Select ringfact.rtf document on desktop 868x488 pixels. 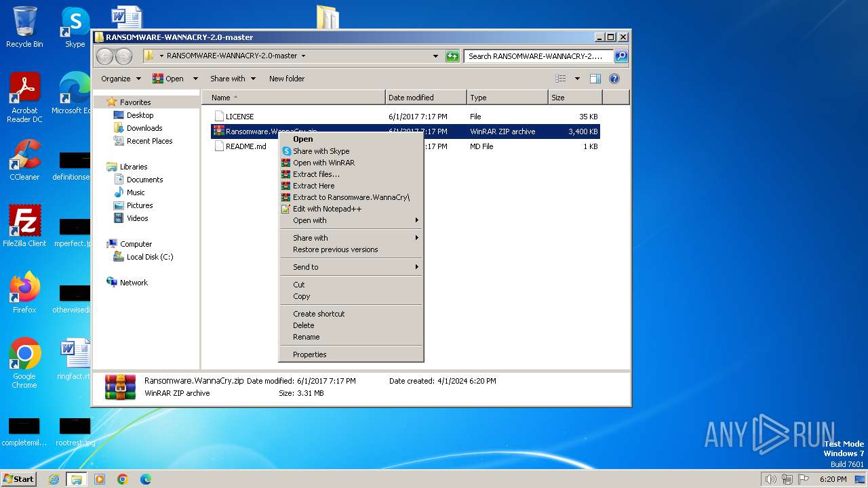point(74,359)
